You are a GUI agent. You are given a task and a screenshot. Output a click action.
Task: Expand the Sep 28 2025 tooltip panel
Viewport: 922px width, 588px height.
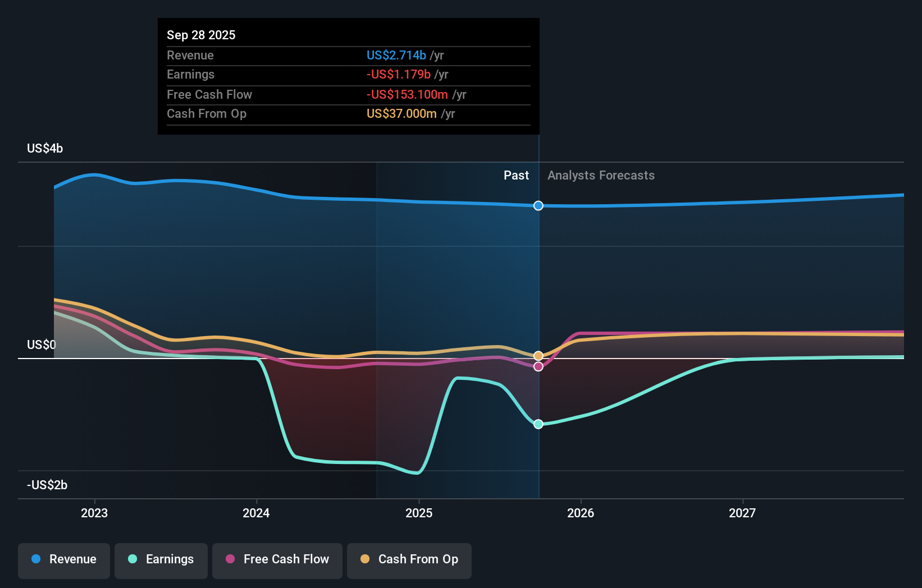point(348,76)
